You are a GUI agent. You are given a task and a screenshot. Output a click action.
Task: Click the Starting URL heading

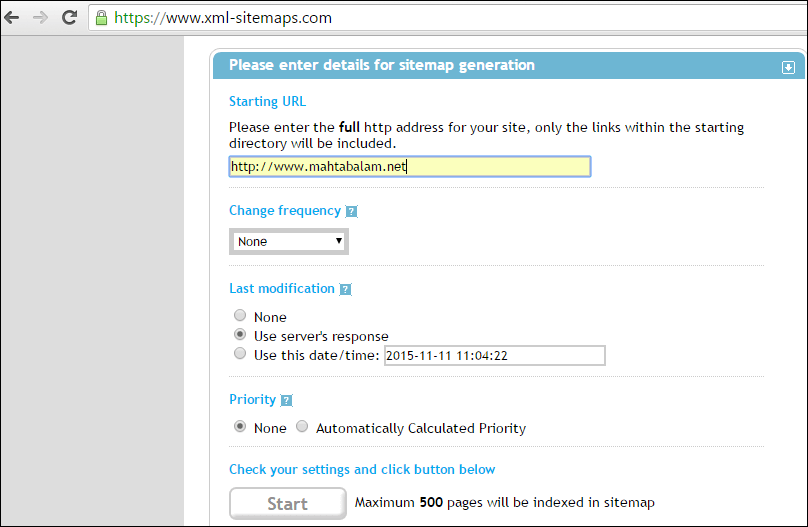click(267, 101)
